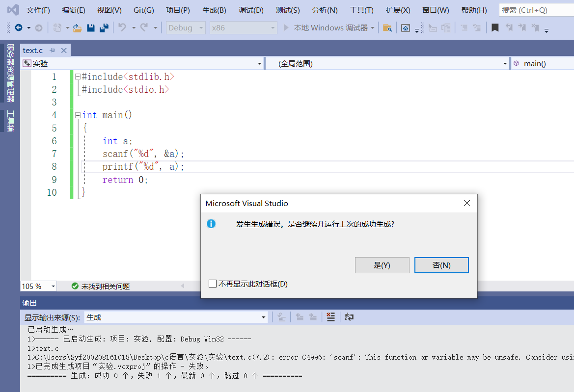Viewport: 574px width, 392px height.
Task: Open the 视图(V) menu
Action: [x=109, y=10]
